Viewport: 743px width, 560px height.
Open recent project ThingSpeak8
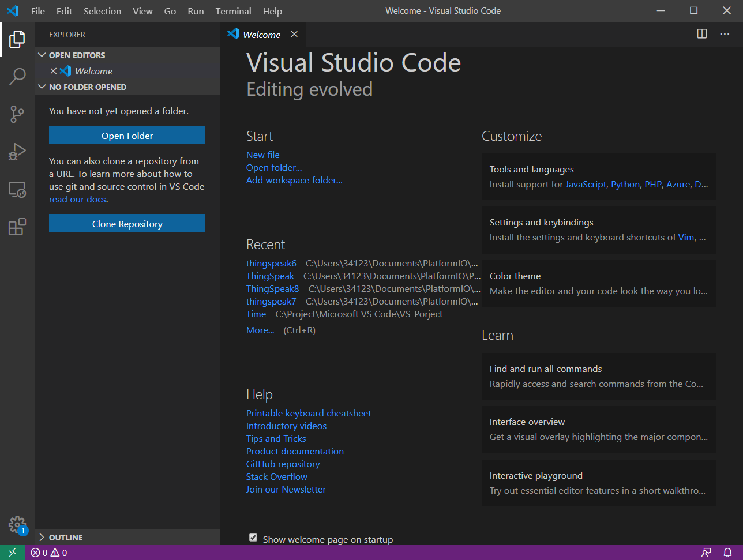click(273, 288)
